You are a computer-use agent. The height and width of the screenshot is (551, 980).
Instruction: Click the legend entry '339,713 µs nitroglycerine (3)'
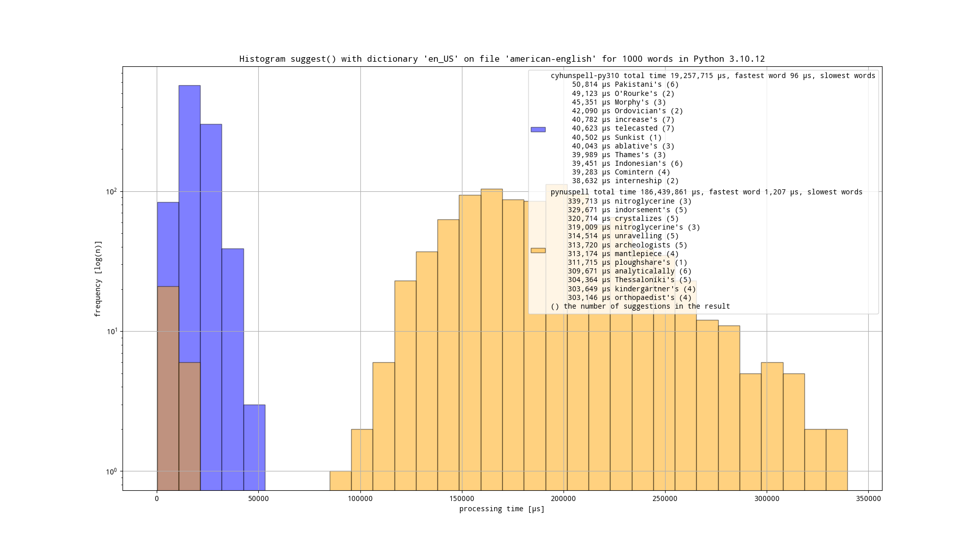point(629,201)
